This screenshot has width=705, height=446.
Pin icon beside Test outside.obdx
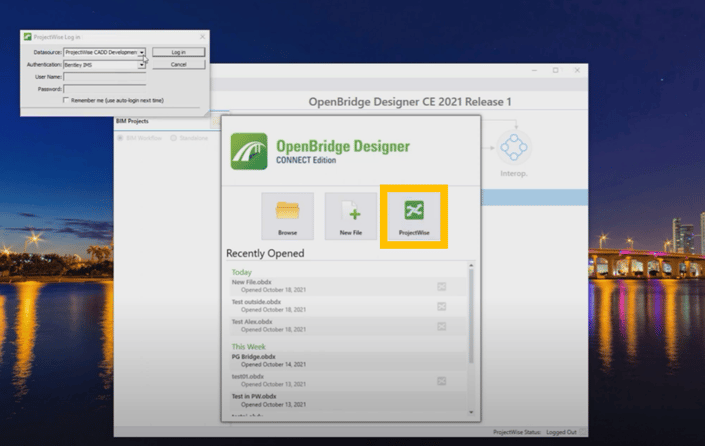tap(442, 306)
